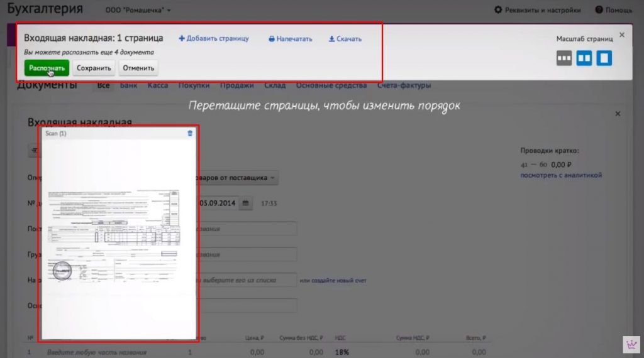Open ООО "Ромашечка" company dropdown
This screenshot has height=358, width=644.
tap(138, 10)
